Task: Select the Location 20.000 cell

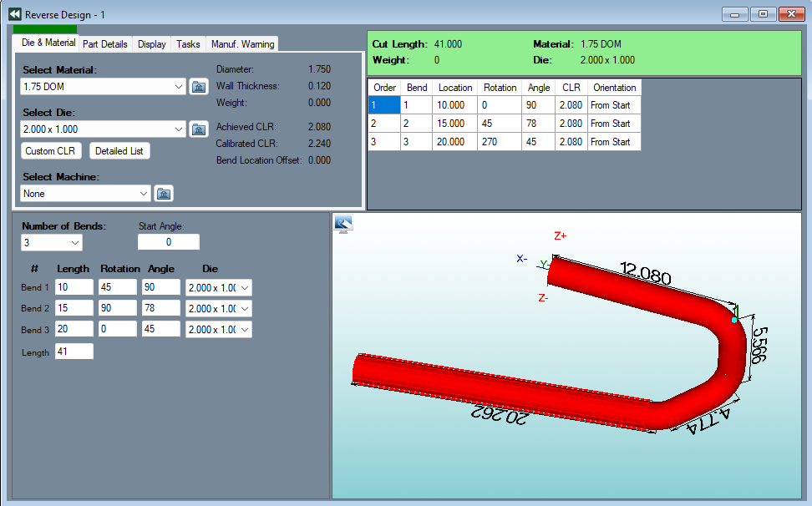Action: [454, 142]
